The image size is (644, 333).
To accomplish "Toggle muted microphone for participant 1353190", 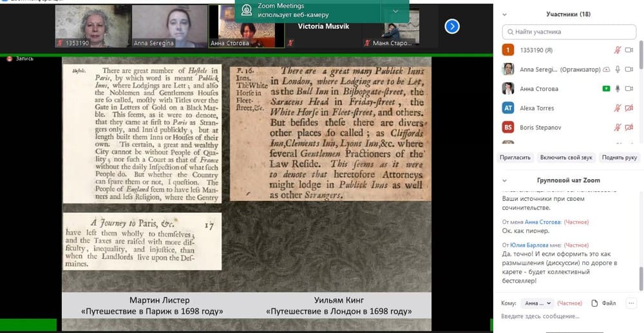I will 618,50.
